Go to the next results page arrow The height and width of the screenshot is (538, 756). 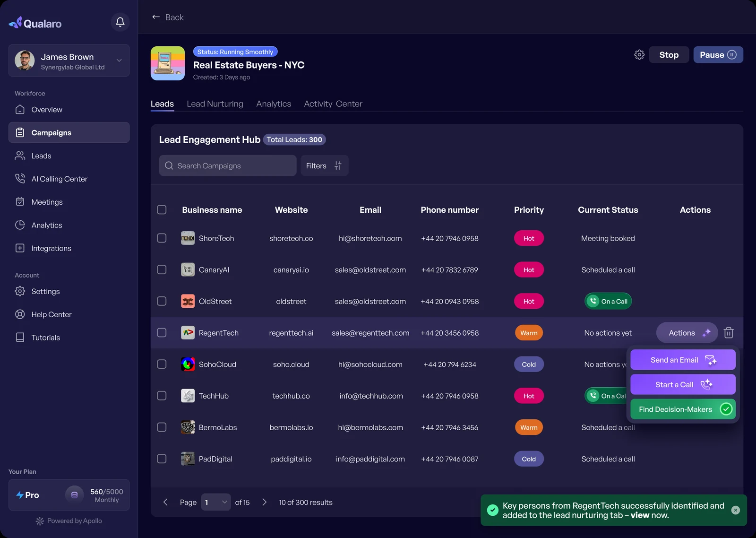264,502
